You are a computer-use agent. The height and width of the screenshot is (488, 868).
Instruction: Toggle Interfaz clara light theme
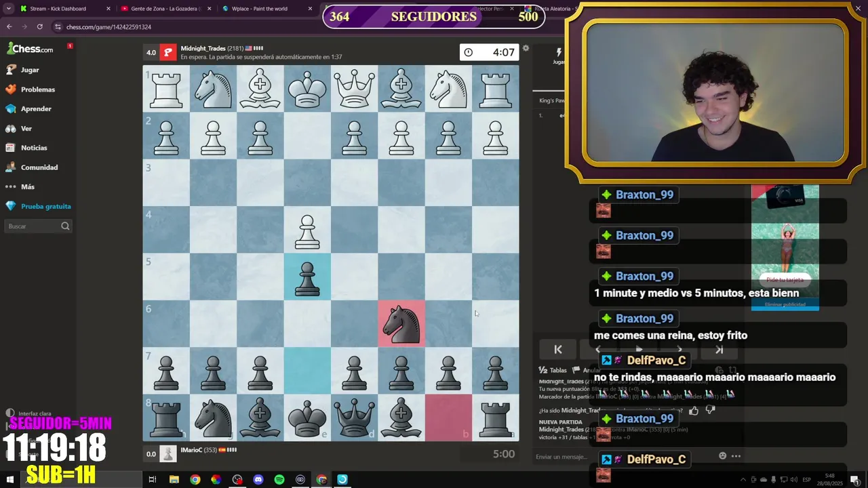point(29,413)
